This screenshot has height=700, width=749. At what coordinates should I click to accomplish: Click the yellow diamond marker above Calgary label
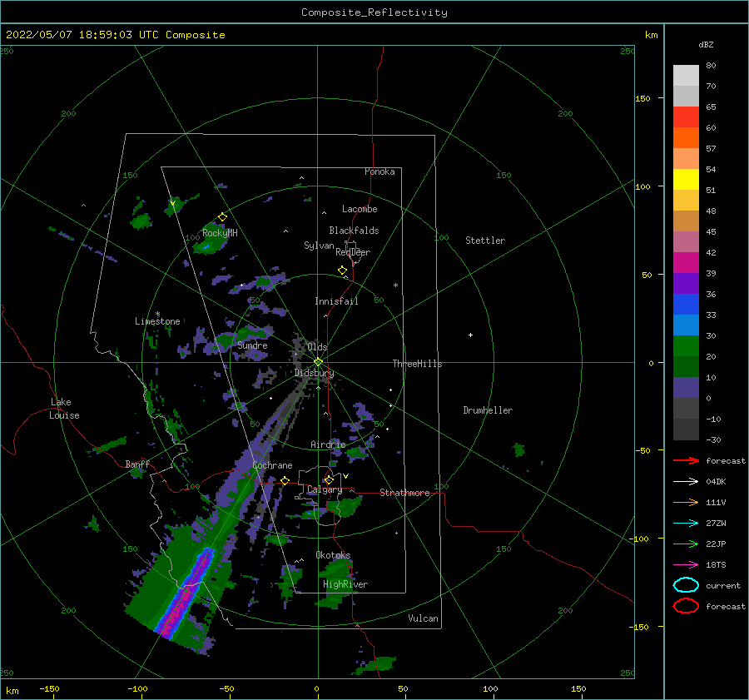[329, 479]
